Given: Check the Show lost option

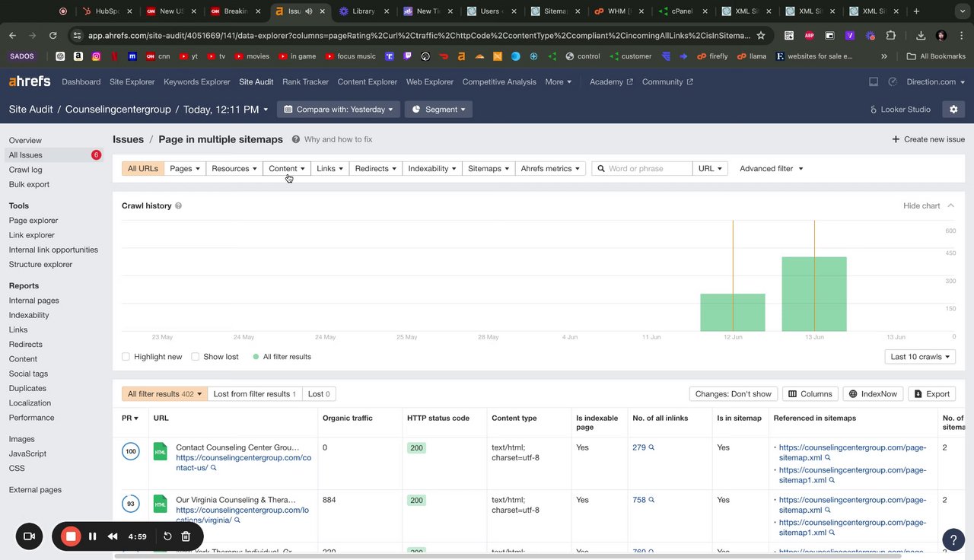Looking at the screenshot, I should [196, 357].
